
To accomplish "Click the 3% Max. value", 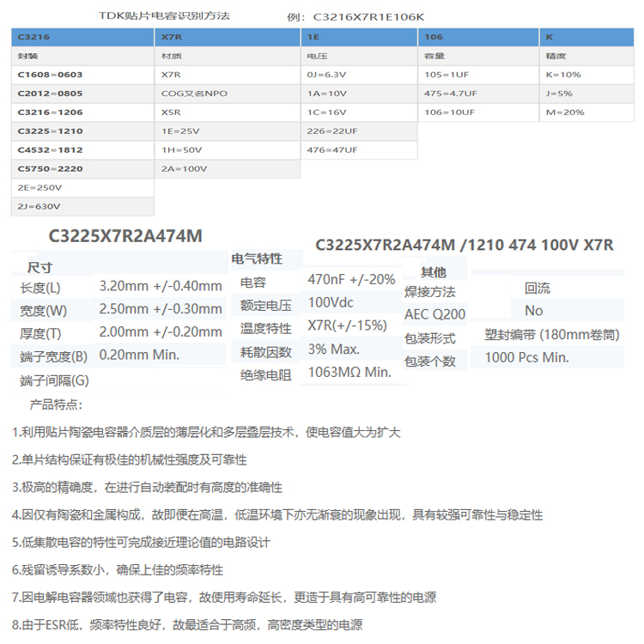I will [334, 349].
